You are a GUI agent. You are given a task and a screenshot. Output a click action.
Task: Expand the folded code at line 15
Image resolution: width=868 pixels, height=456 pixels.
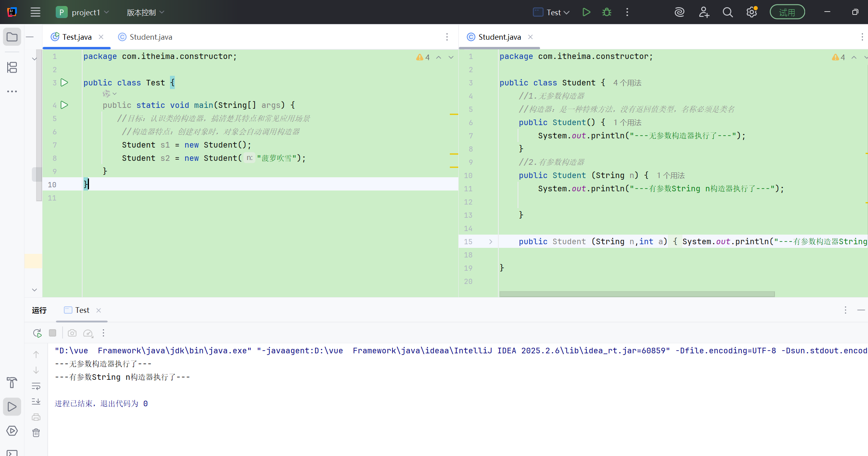(x=491, y=242)
